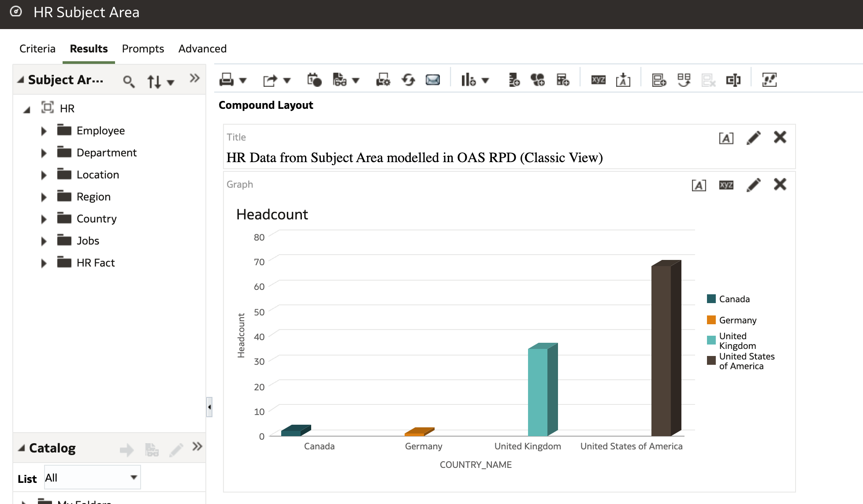Screen dimensions: 863x504
Task: Click the Export analysis icon
Action: tap(270, 80)
